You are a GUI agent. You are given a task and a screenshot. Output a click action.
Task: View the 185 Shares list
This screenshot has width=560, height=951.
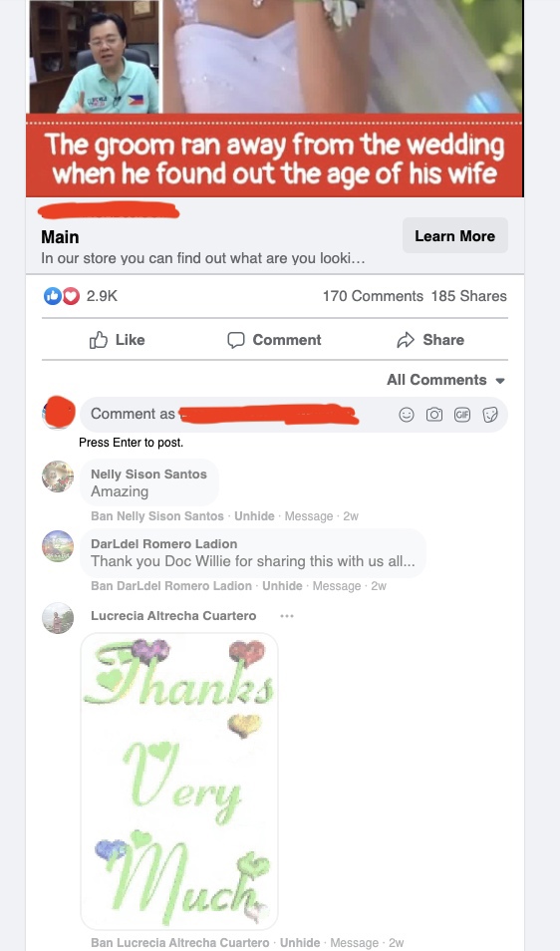pos(469,297)
